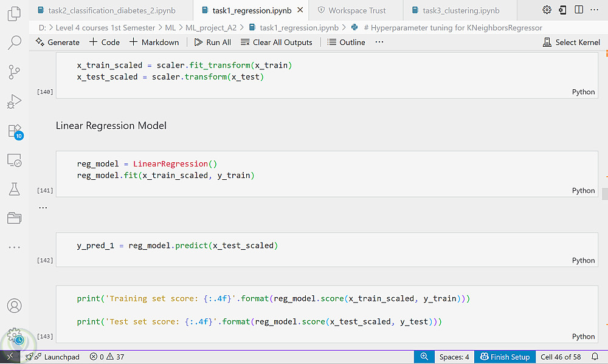Open the settings gear in editor title bar
This screenshot has width=608, height=364.
pos(547,10)
